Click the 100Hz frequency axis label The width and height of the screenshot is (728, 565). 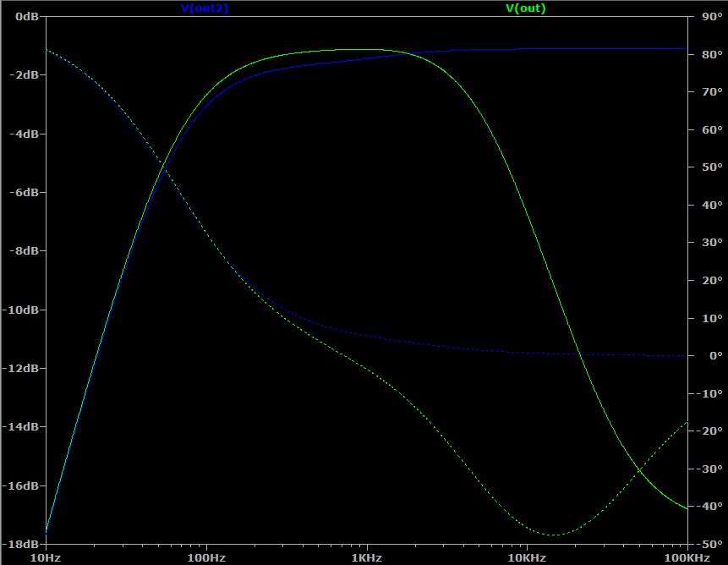205,558
